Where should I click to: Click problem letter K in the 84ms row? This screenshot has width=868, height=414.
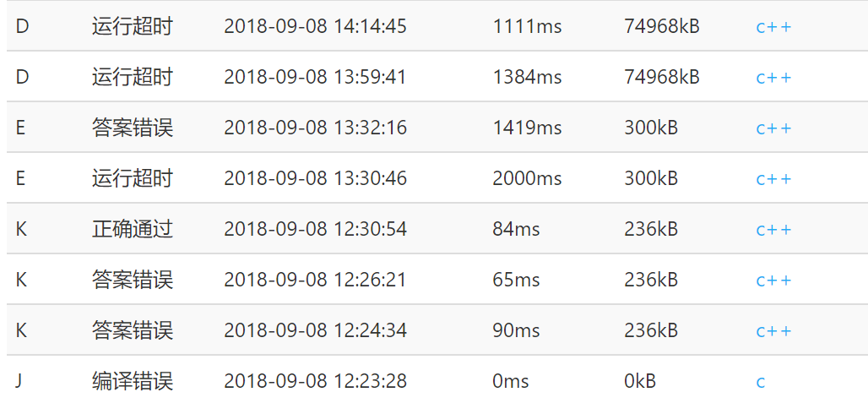click(21, 229)
